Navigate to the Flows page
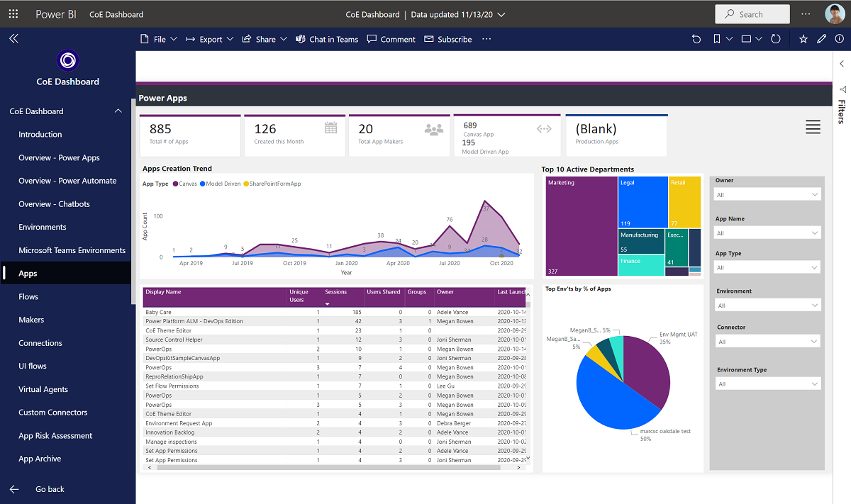851x504 pixels. click(x=28, y=297)
